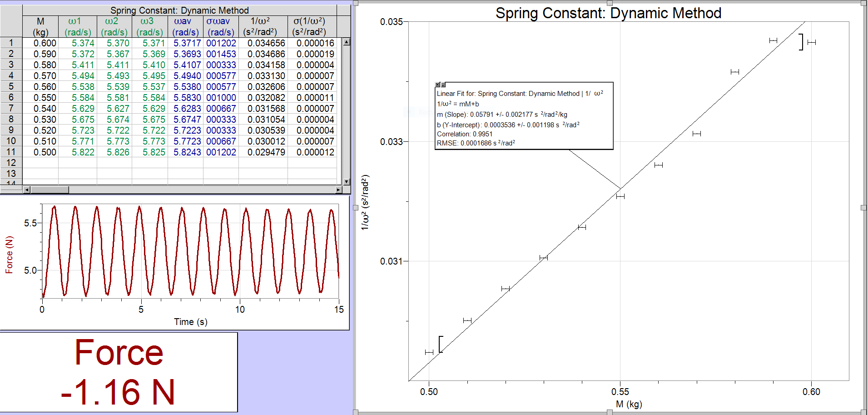Click the graph title Spring Constant: Dynamic Method
Image resolution: width=868 pixels, height=415 pixels.
coord(609,13)
